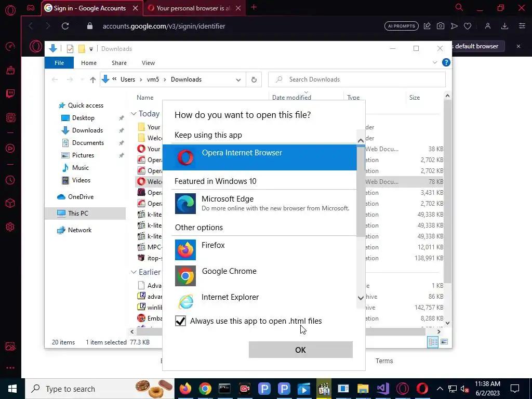532x399 pixels.
Task: Go up one folder level in Explorer
Action: coord(92,79)
